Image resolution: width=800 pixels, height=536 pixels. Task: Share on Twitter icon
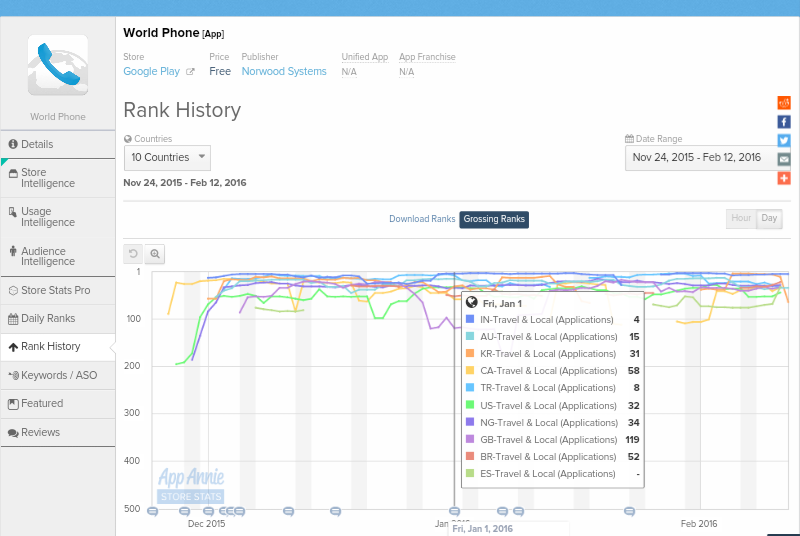point(784,140)
